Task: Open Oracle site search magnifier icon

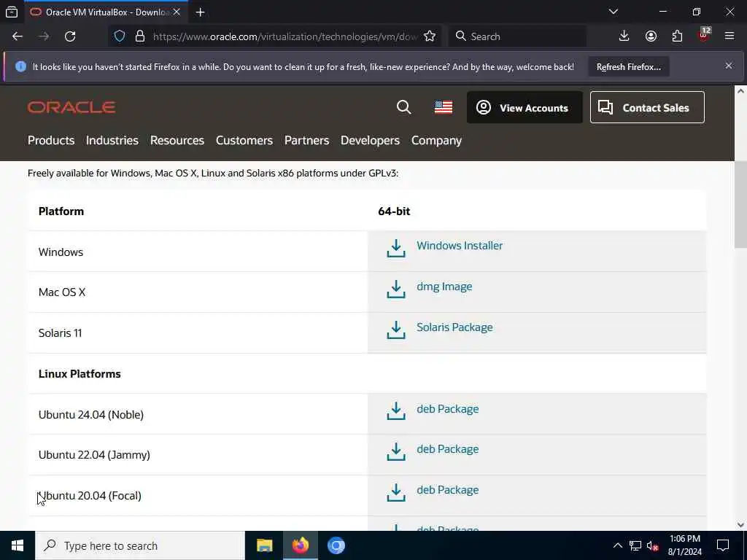Action: coord(403,107)
